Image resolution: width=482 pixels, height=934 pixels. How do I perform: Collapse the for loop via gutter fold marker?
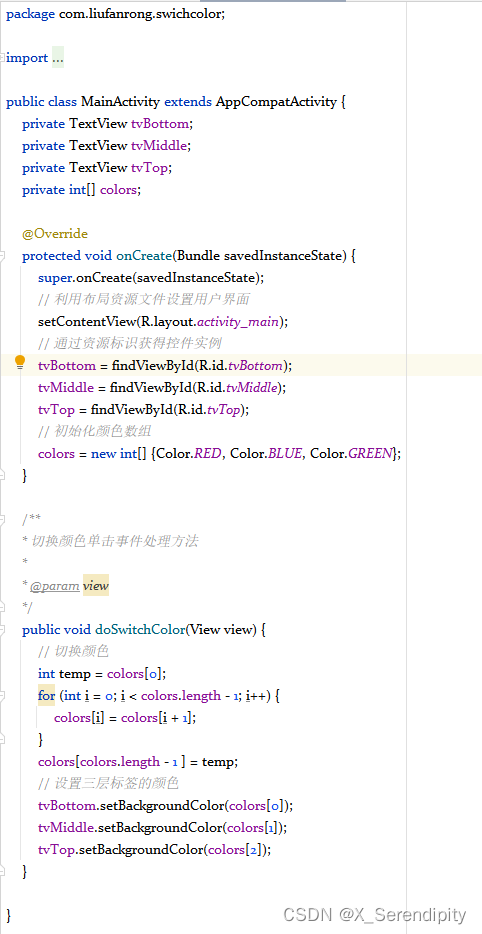click(x=2, y=696)
